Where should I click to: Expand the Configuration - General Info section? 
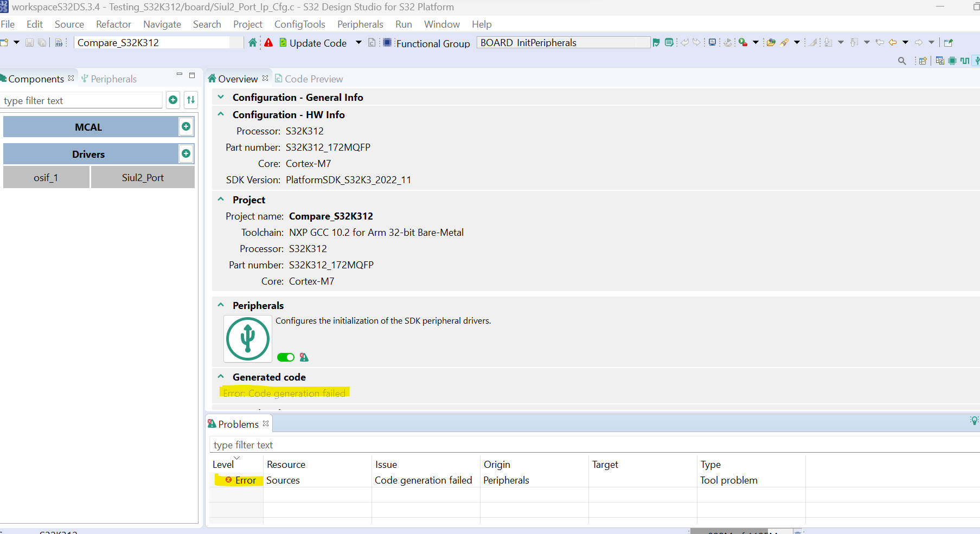click(x=221, y=97)
